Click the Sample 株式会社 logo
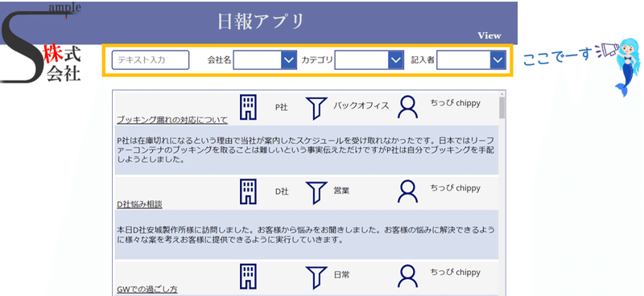The width and height of the screenshot is (644, 296). (x=41, y=43)
